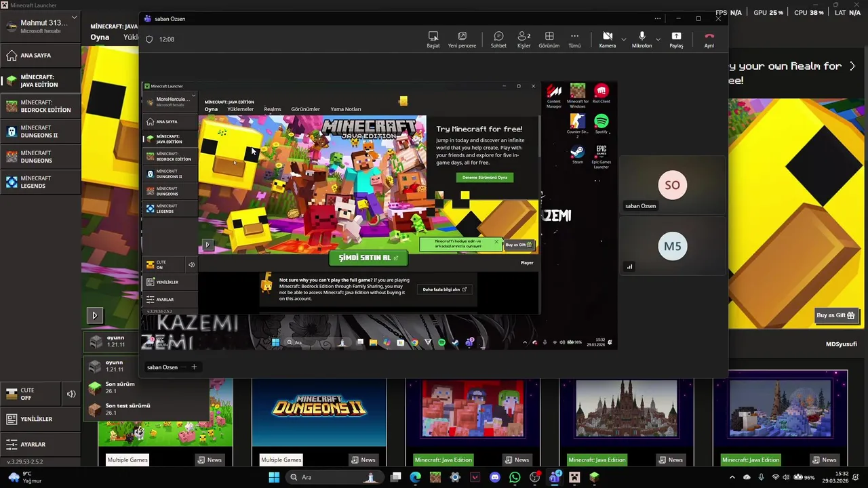Click Epic Games Launcher on shared desktop

point(601,156)
